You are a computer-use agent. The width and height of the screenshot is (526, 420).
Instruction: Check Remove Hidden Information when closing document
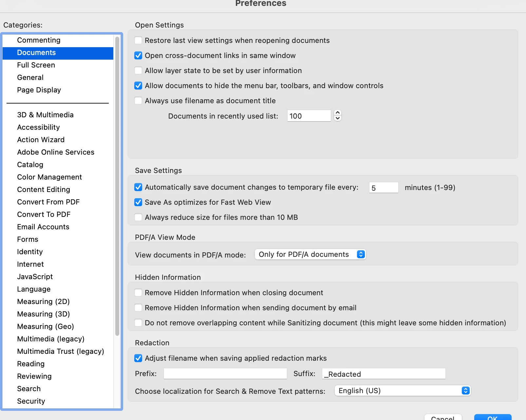click(138, 293)
